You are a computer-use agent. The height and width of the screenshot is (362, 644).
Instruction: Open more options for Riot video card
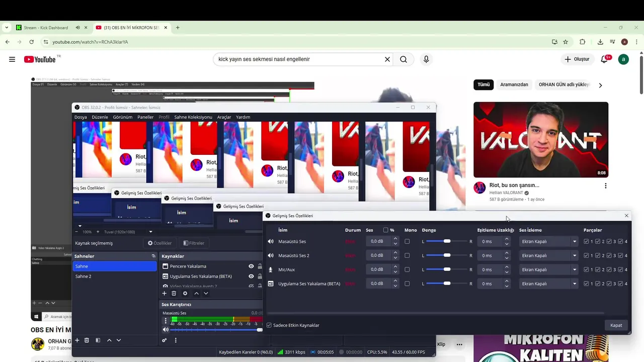(605, 186)
